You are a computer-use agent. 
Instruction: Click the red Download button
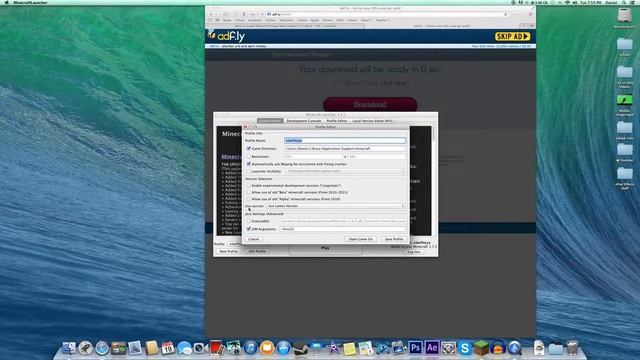[370, 104]
